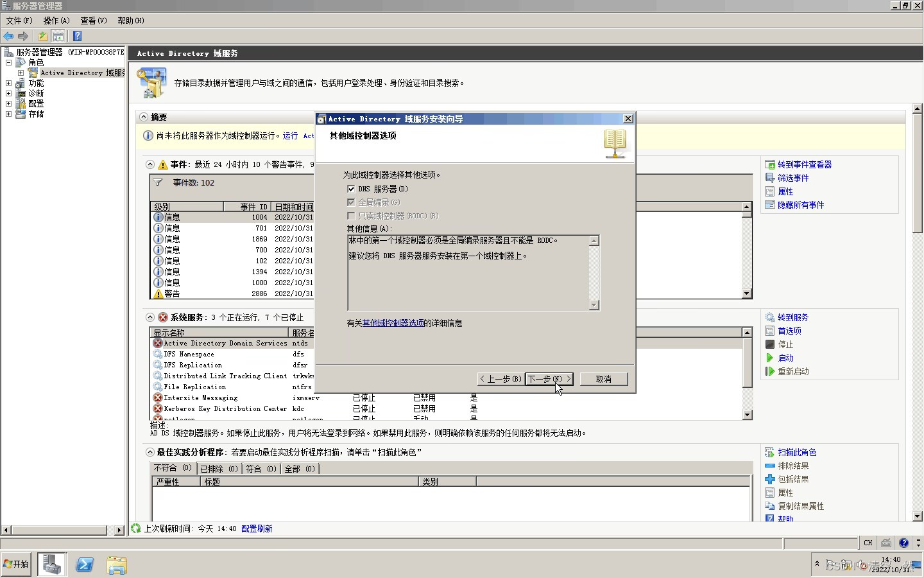Click the 扫描此角色 scan icon
Screen dimensions: 924x578
click(x=770, y=453)
